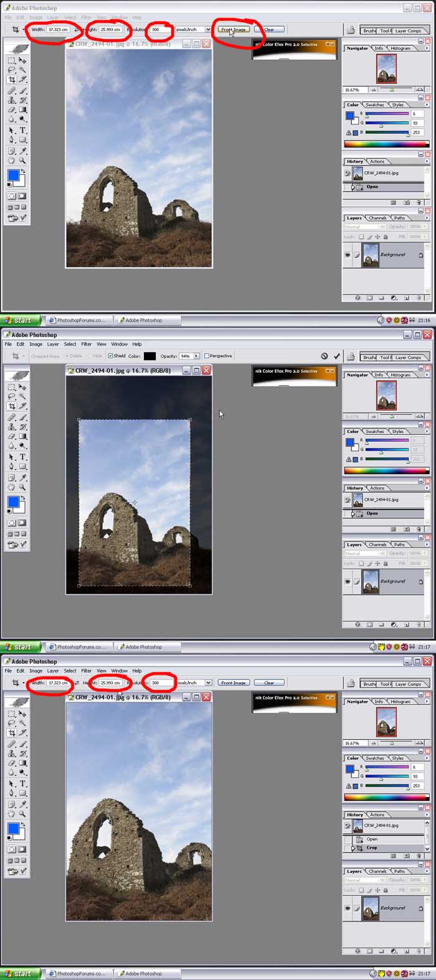Select the Brush tool in middle screenshot
This screenshot has height=980, width=436.
pyautogui.click(x=22, y=417)
